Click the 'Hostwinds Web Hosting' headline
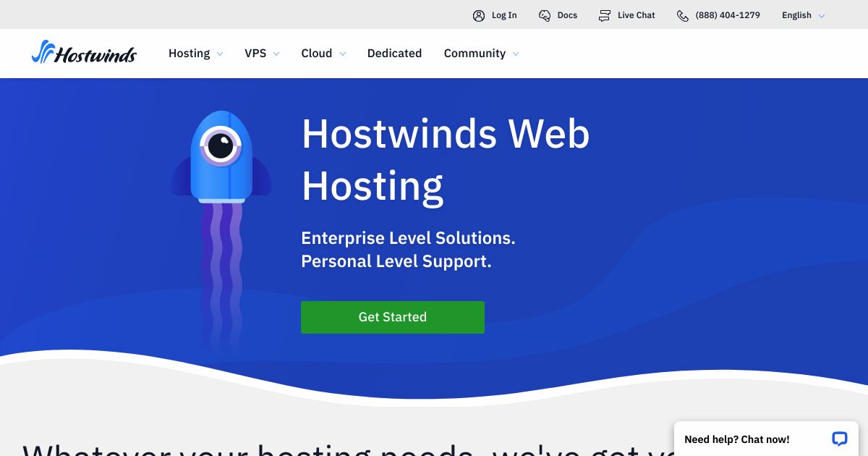Screen dimensions: 868x456 coord(446,159)
